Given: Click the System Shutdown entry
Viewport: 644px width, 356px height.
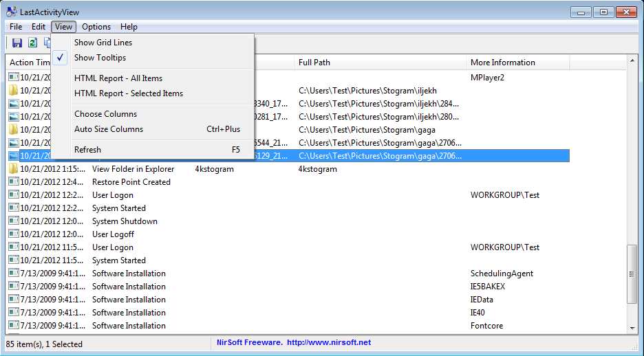Looking at the screenshot, I should (x=125, y=221).
